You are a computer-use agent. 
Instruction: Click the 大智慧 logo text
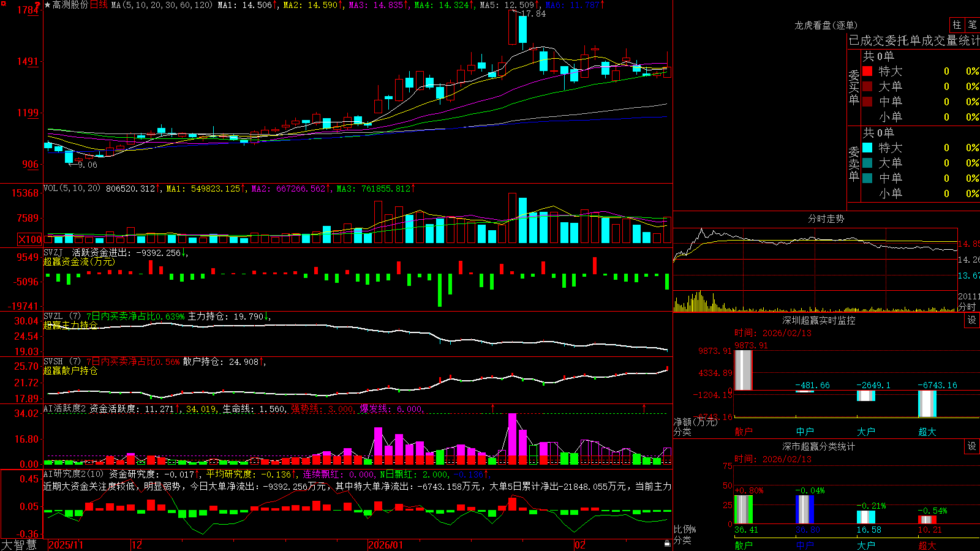pos(19,544)
